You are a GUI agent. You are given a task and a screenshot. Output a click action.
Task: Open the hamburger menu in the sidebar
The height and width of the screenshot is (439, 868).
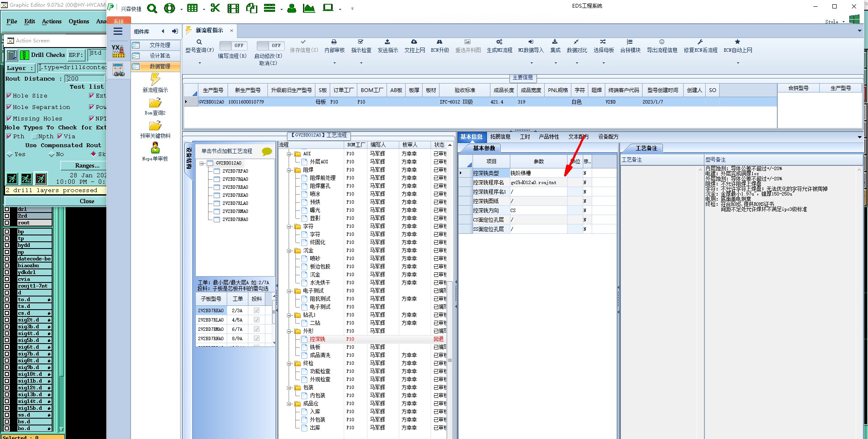pyautogui.click(x=118, y=31)
